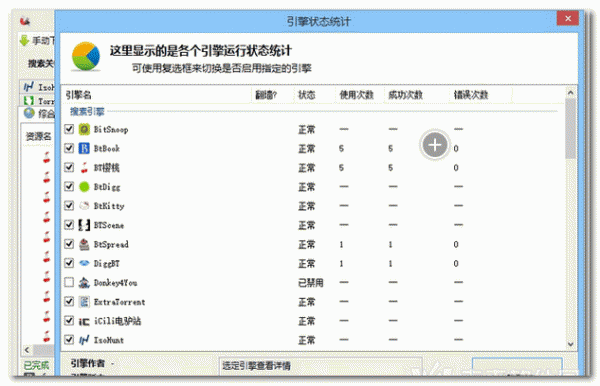Click the Donkey4You engine icon
Image resolution: width=600 pixels, height=386 pixels.
84,282
